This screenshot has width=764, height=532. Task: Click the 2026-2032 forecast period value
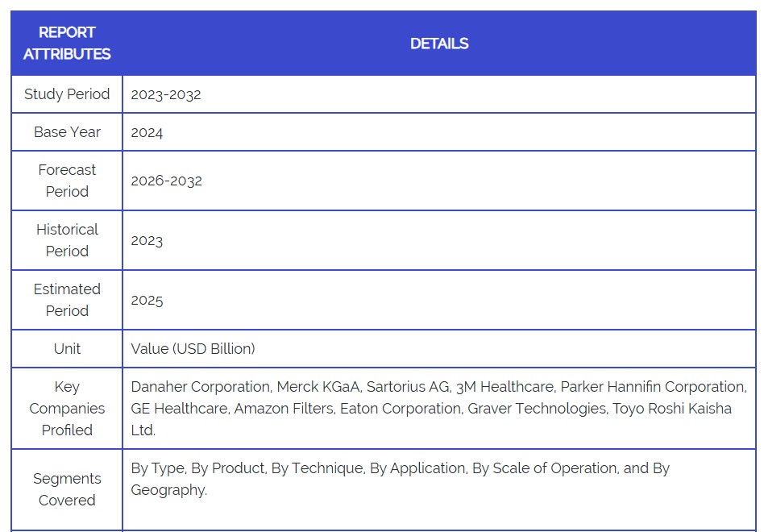[166, 181]
